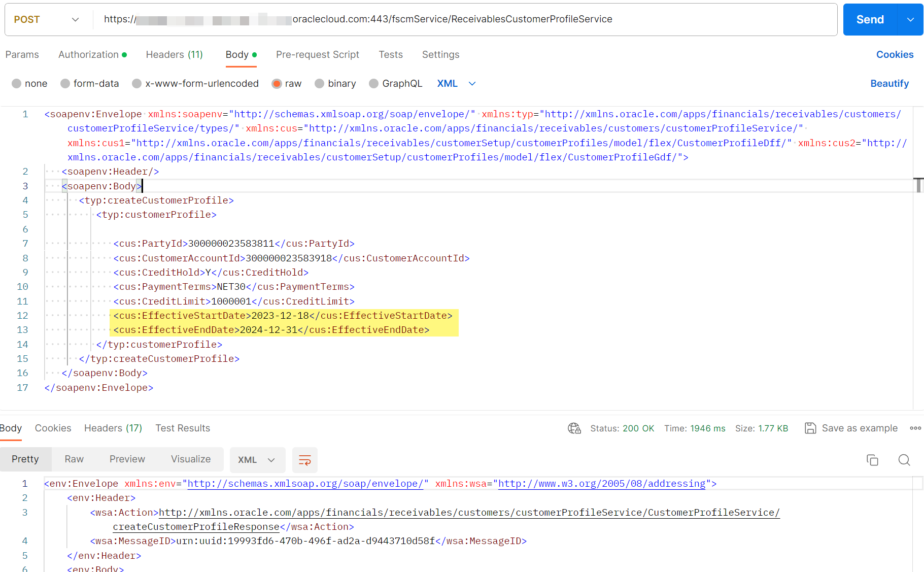Open search in the response body
The image size is (924, 572).
(x=904, y=460)
